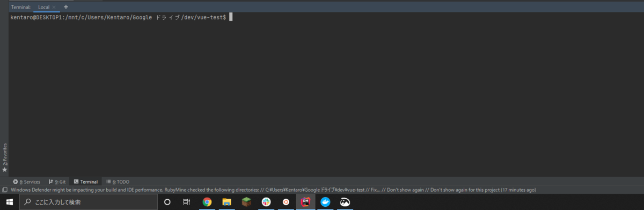
Task: Toggle the Terminal tool window button
Action: tap(85, 182)
